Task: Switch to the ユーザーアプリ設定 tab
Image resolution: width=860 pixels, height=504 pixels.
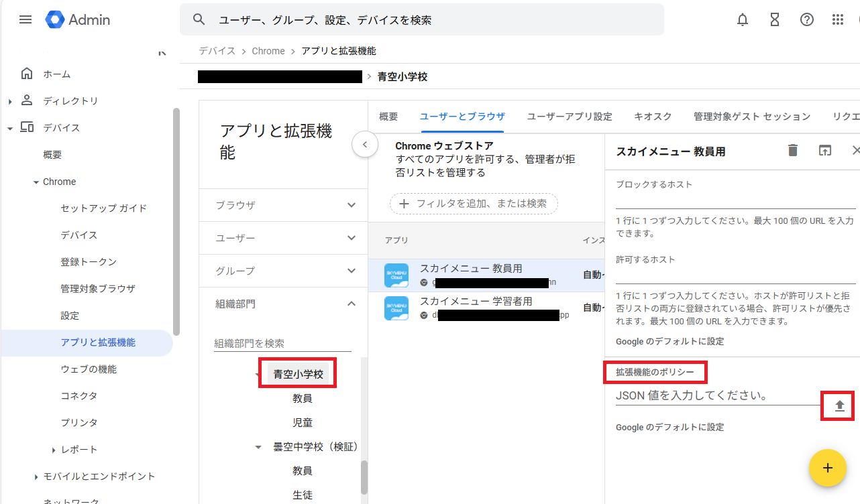Action: click(570, 117)
